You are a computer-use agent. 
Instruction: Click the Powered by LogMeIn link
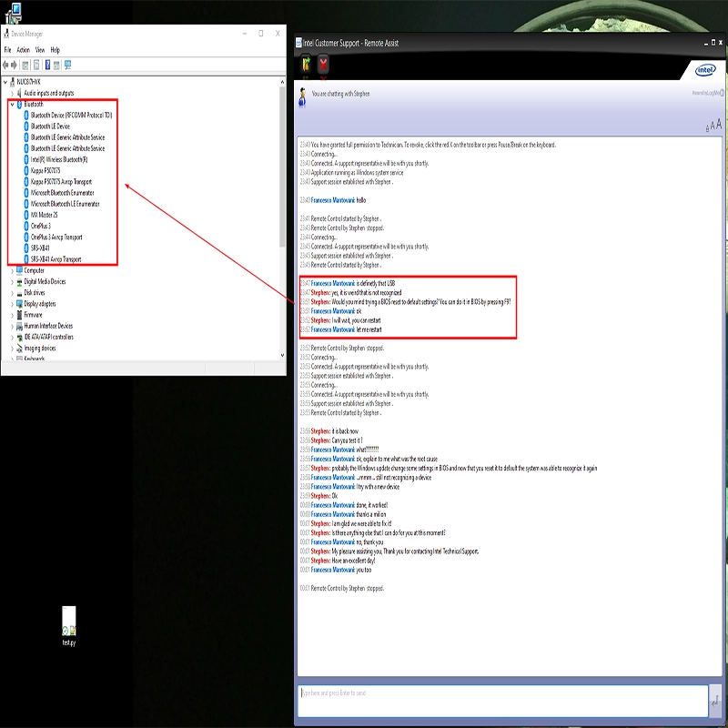pos(707,93)
